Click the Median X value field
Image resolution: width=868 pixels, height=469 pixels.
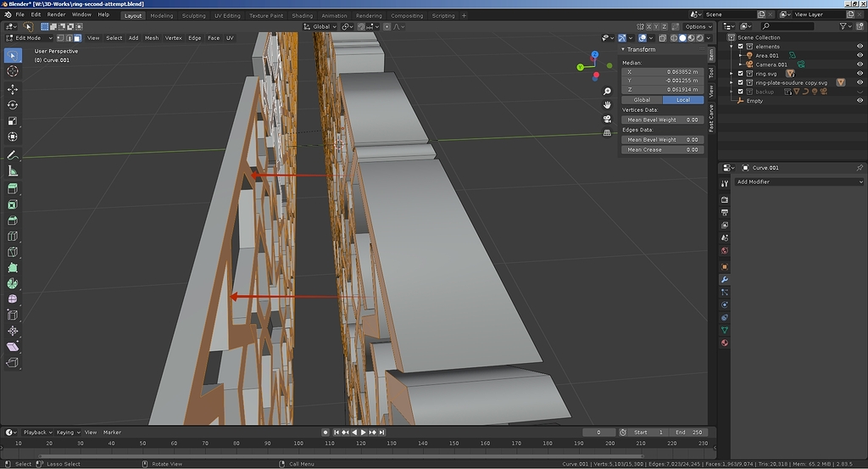[x=663, y=72]
